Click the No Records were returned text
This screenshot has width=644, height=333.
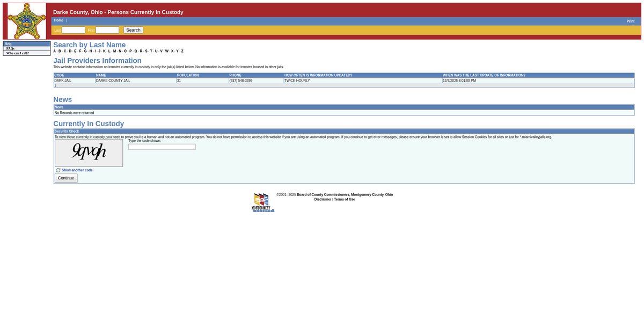(74, 113)
